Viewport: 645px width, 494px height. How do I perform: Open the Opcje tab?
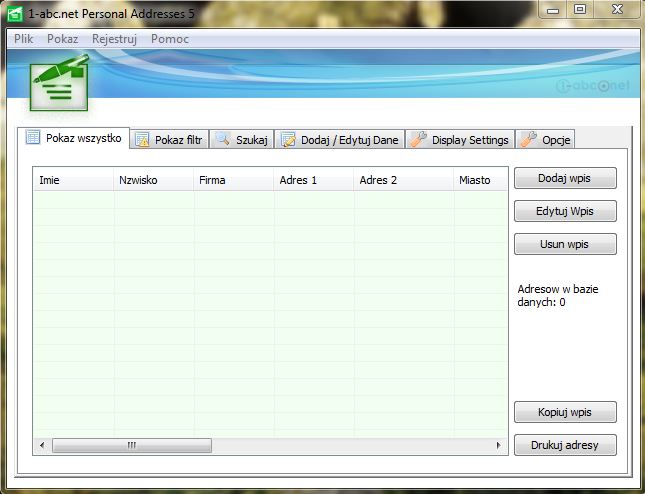click(545, 139)
